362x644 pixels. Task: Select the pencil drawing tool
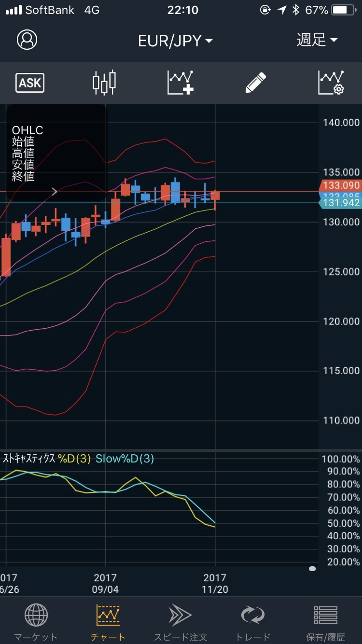(256, 83)
